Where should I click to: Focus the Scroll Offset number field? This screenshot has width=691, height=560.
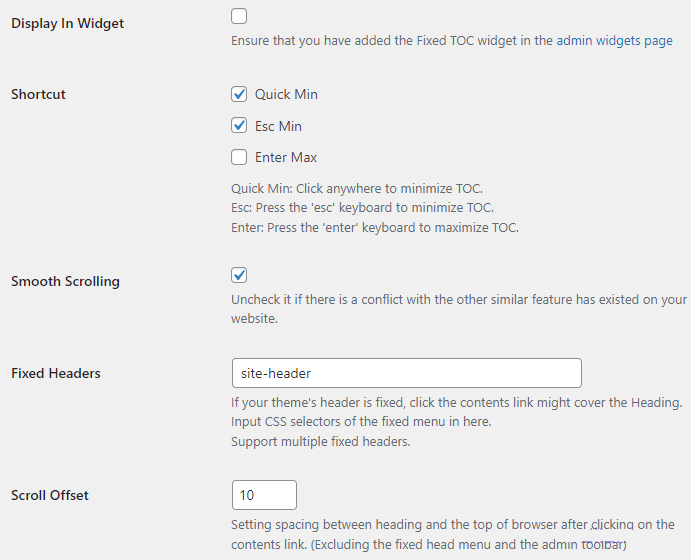coord(264,495)
